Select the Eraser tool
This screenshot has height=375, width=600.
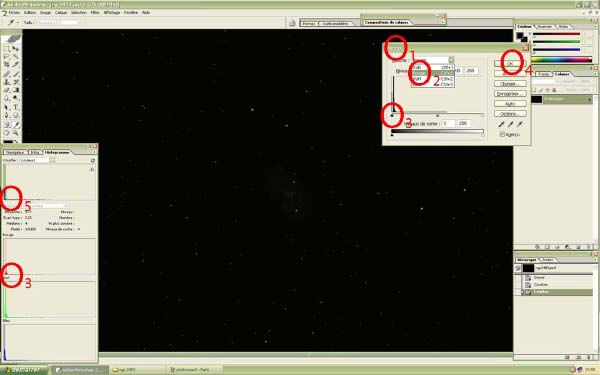pyautogui.click(x=7, y=90)
